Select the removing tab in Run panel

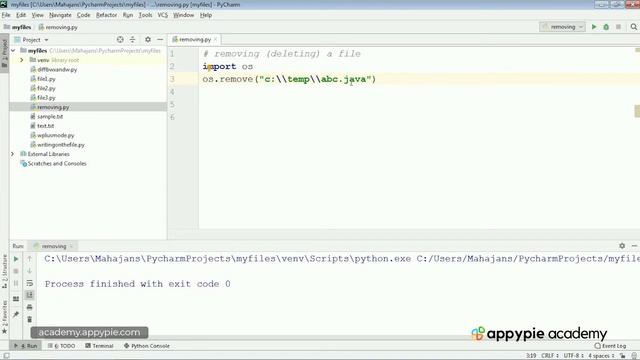point(53,246)
